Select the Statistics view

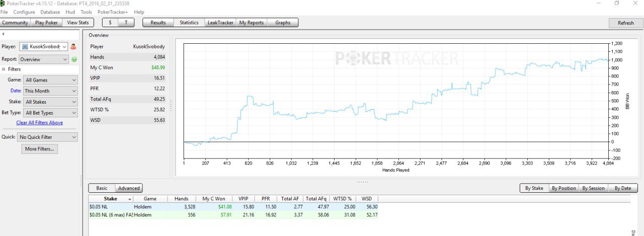tap(189, 23)
